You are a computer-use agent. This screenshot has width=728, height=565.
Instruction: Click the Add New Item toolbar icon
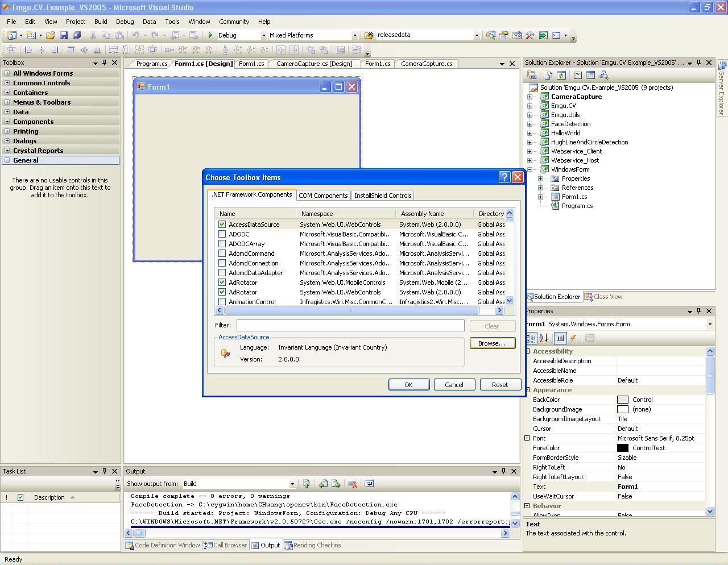point(31,35)
